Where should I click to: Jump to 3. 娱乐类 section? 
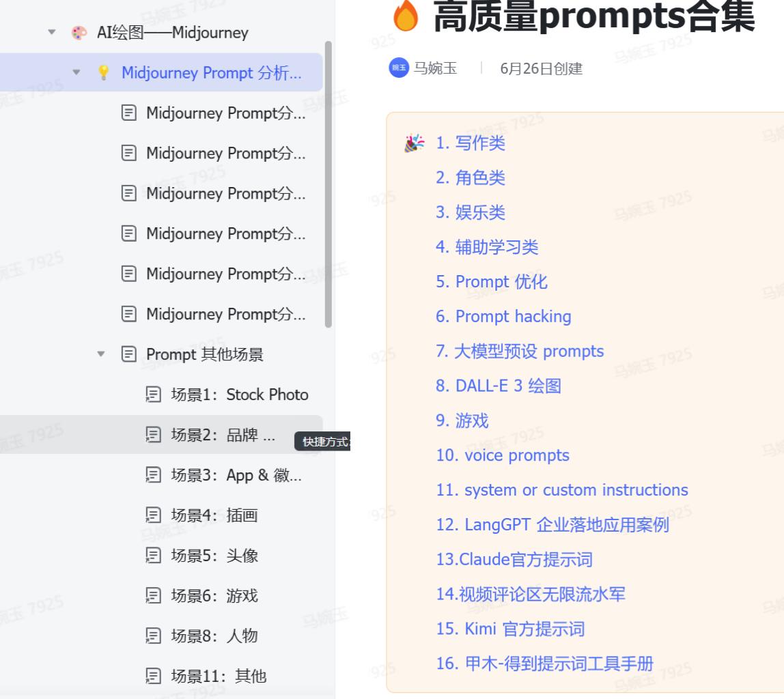click(471, 212)
